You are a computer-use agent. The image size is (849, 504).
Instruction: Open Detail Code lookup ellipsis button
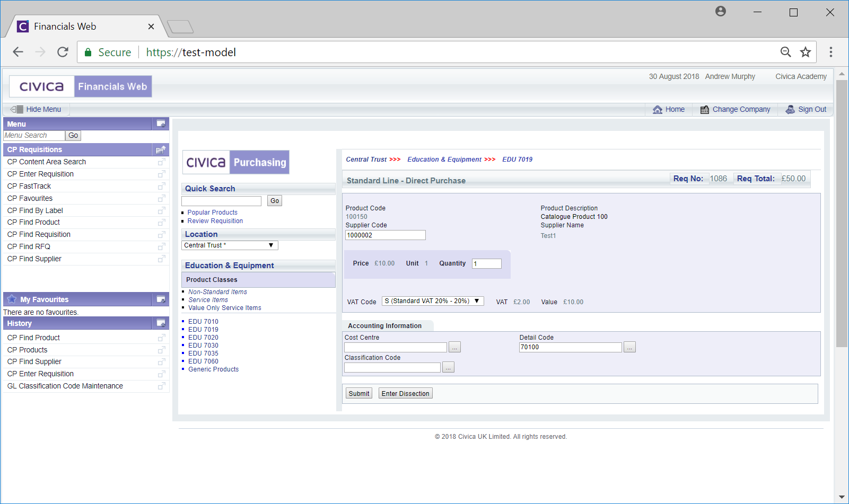tap(629, 347)
